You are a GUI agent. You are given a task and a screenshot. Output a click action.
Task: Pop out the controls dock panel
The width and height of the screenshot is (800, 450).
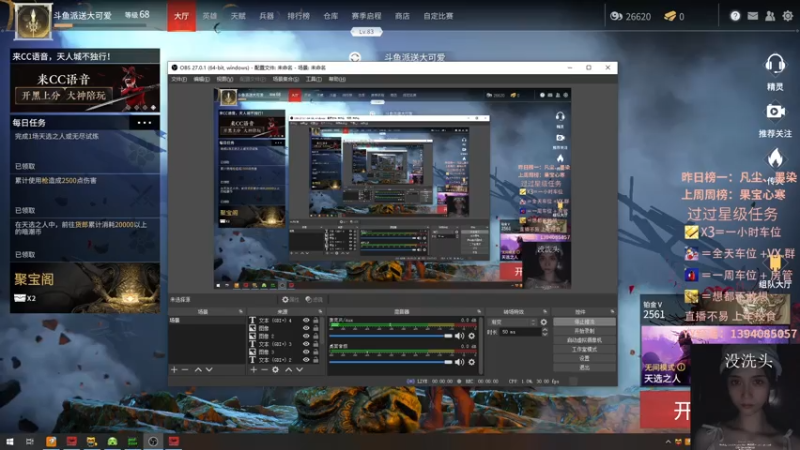[x=612, y=311]
